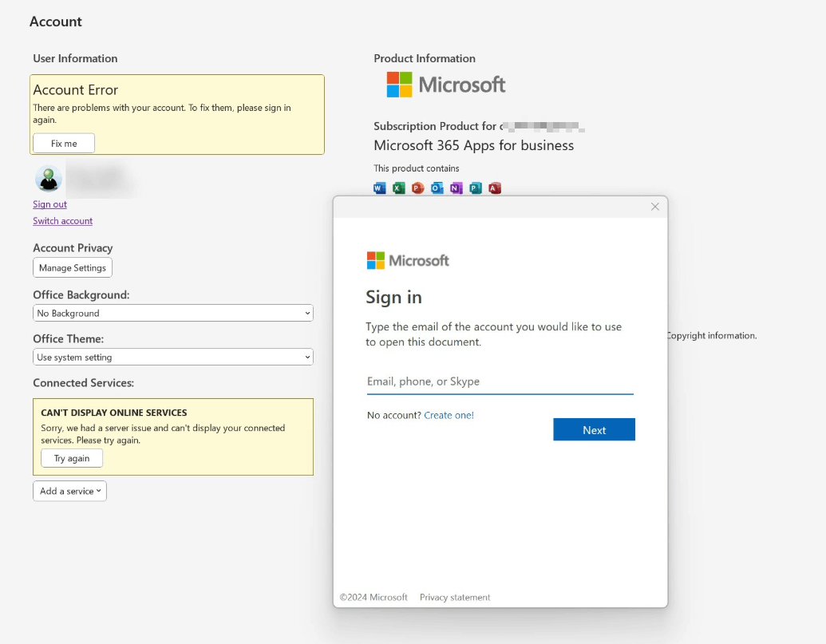Open Manage Settings for Account Privacy

pos(73,267)
